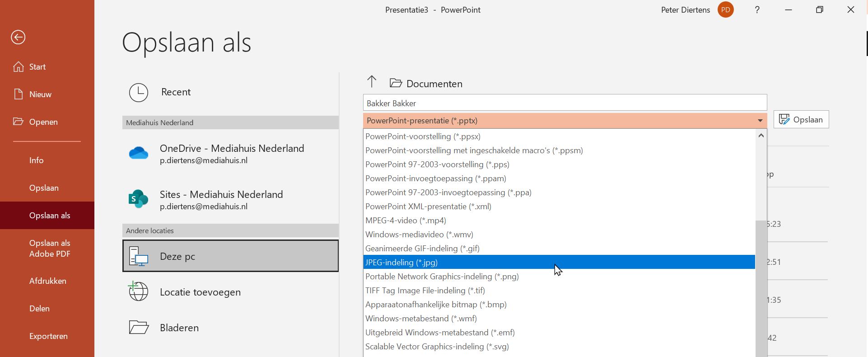Select the OneDrive cloud icon
The width and height of the screenshot is (868, 357).
pyautogui.click(x=139, y=154)
